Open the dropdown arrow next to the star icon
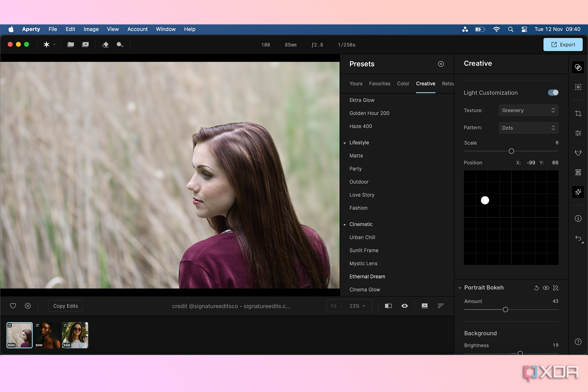 click(x=54, y=45)
